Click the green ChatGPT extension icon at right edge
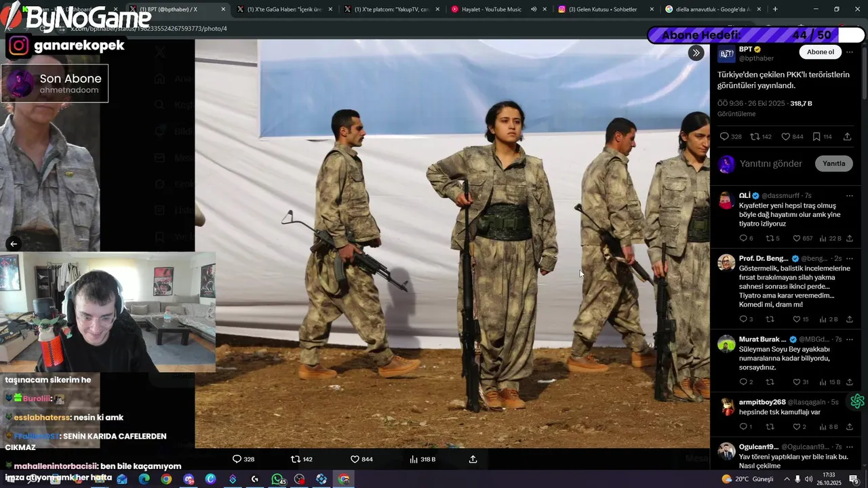 857,401
